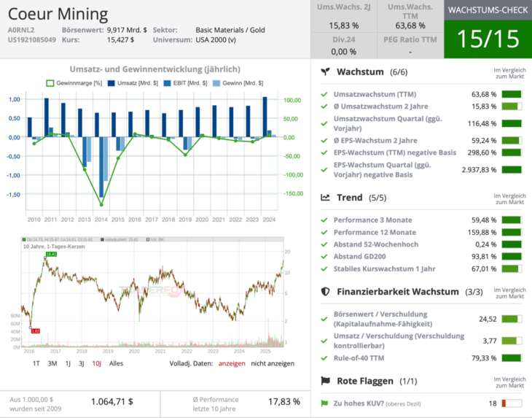Click the Wachstum sprout icon
Screen dimensions: 532x418
click(325, 71)
